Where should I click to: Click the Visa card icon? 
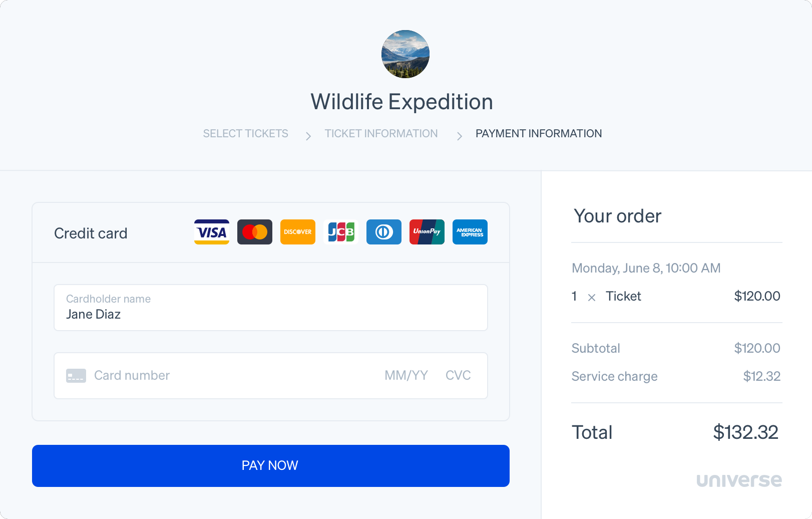coord(212,232)
